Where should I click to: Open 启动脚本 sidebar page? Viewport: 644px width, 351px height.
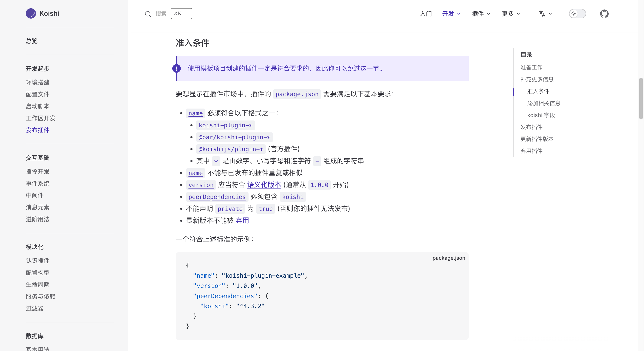coord(37,106)
